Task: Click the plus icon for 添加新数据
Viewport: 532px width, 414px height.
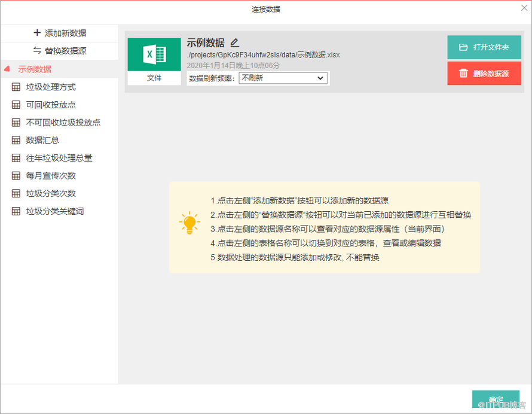Action: point(37,33)
